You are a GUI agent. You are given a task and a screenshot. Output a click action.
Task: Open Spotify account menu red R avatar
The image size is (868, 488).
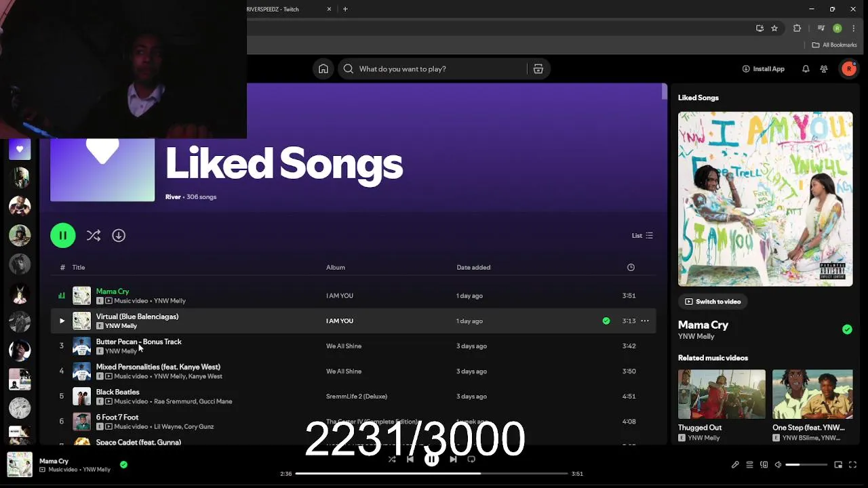(x=849, y=68)
